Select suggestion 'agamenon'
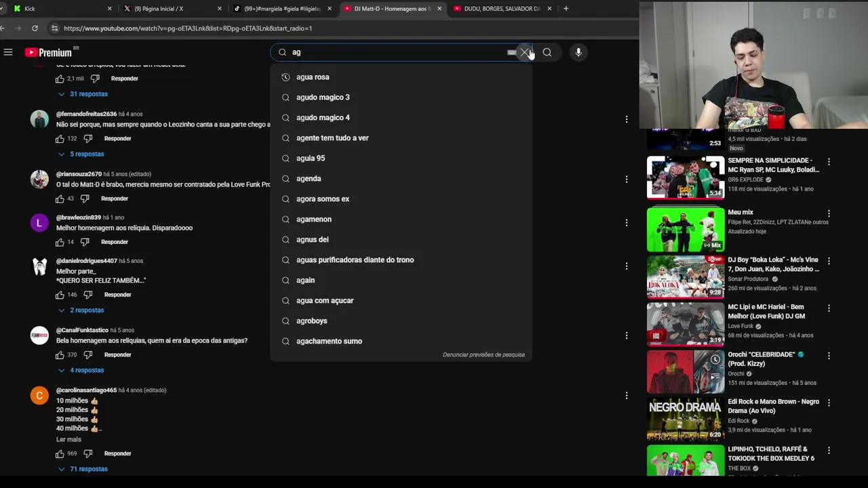 401,220
